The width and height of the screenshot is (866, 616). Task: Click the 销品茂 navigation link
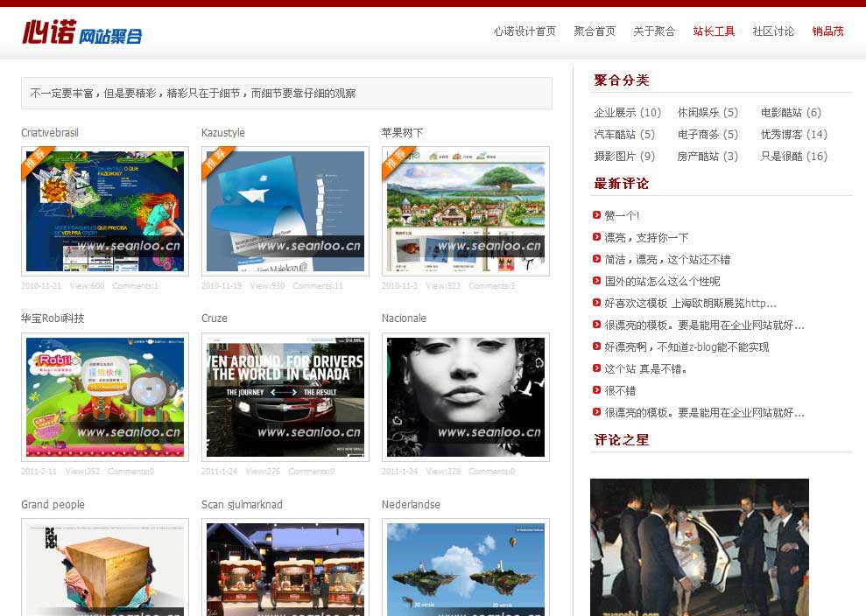coord(827,31)
